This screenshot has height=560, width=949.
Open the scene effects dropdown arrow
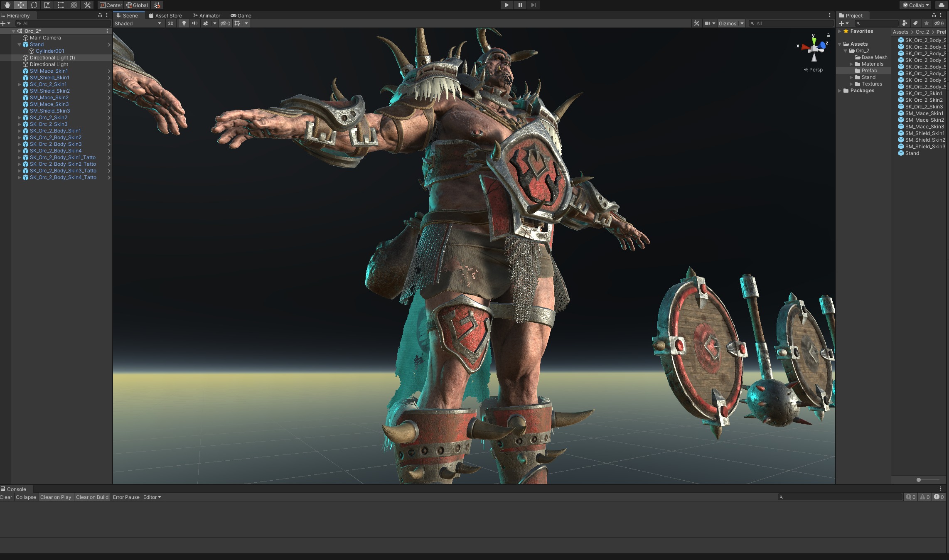[215, 23]
